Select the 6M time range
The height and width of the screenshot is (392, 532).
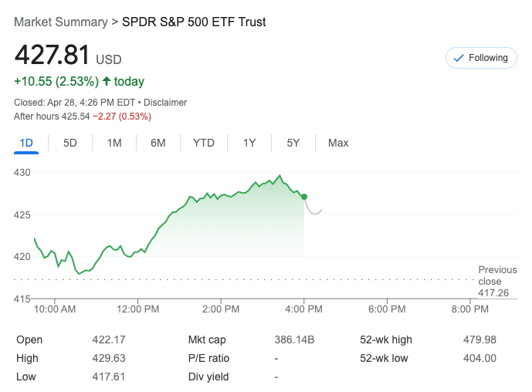click(x=158, y=143)
